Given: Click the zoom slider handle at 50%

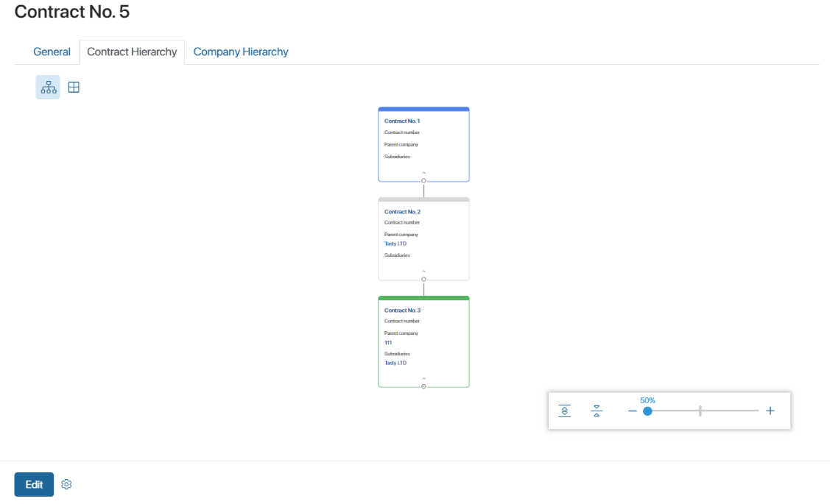Looking at the screenshot, I should (x=647, y=411).
